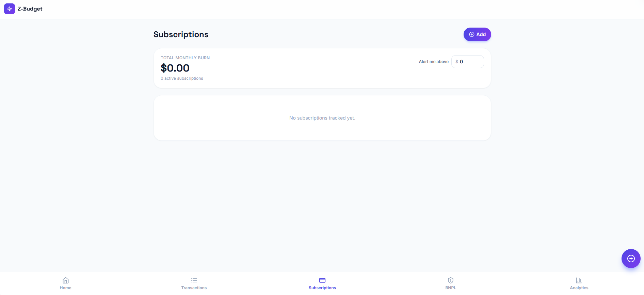Select the Transactions list icon
Viewport: 644px width, 295px height.
tap(194, 280)
